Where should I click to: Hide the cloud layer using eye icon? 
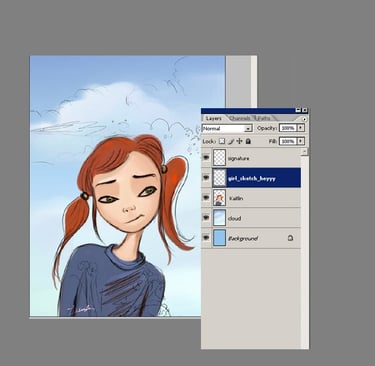pos(206,217)
